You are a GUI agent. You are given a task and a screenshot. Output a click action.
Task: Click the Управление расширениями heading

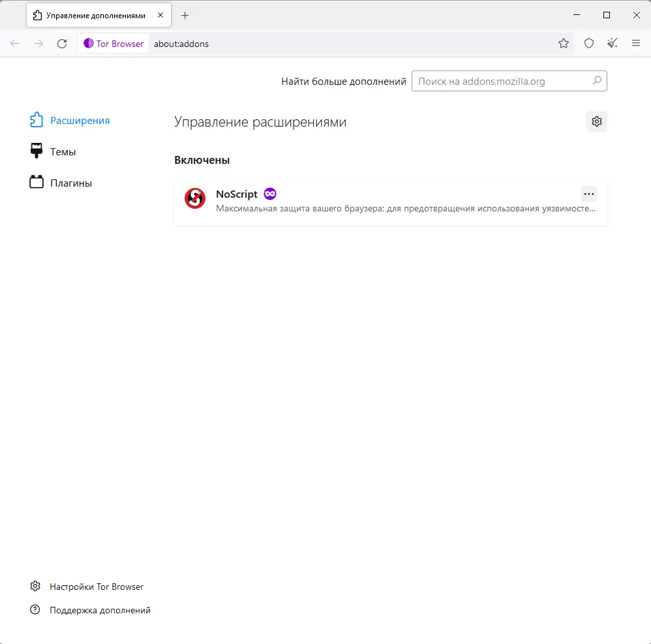click(260, 121)
